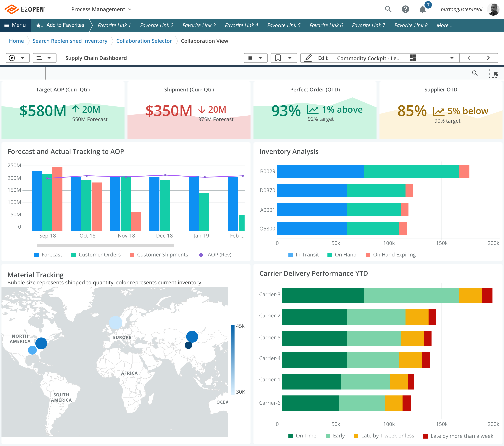The image size is (504, 446).
Task: Click the layout grid icon beside Commodity Cockpit
Action: 413,58
